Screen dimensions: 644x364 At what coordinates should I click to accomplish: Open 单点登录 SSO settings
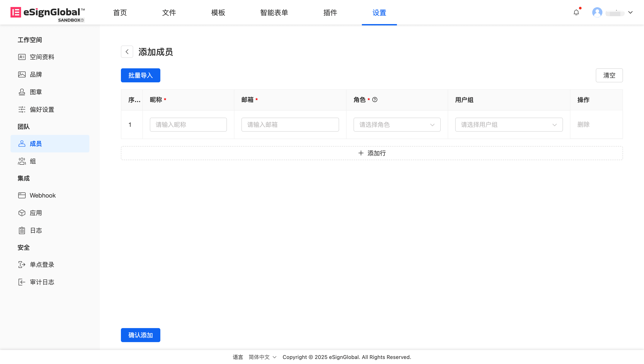(42, 265)
